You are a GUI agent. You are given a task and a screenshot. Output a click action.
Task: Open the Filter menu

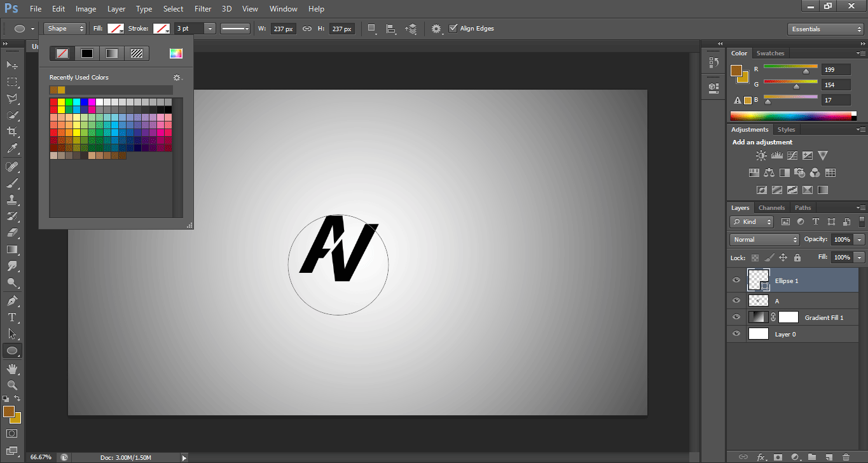[x=203, y=9]
